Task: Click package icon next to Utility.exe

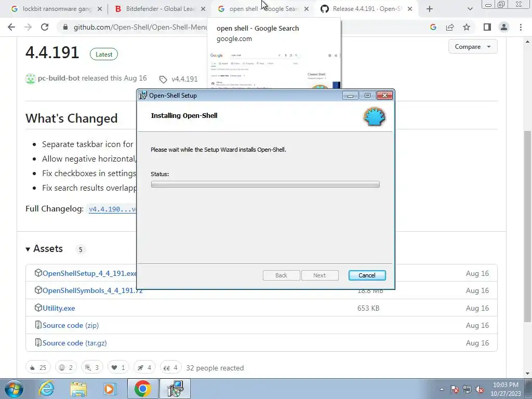Action: [38, 308]
